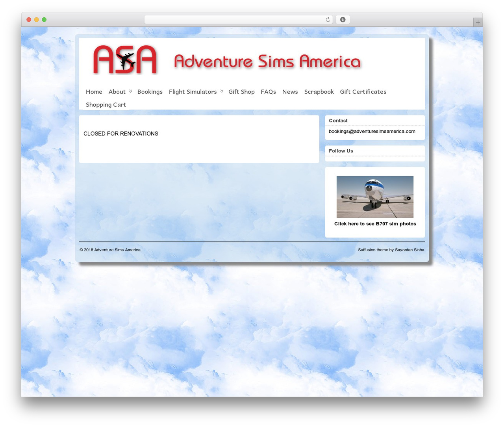Open the Bookings page
The width and height of the screenshot is (504, 427).
click(x=150, y=92)
